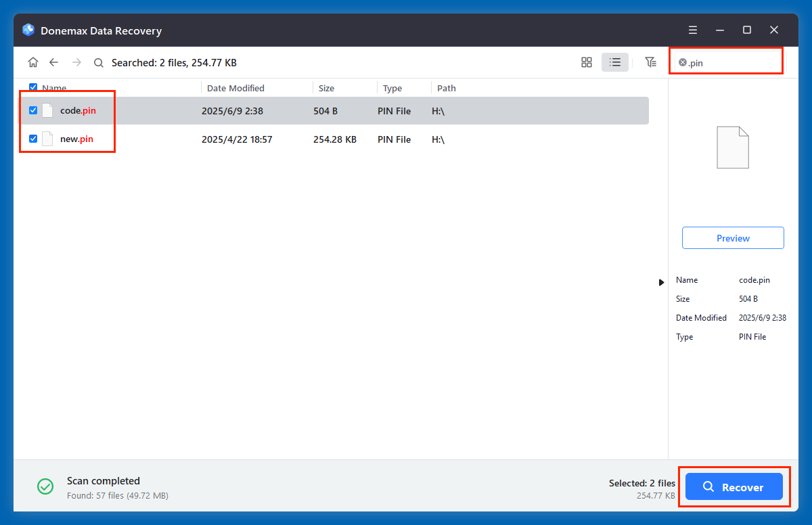Uncheck the select-all Name checkbox
Image resolution: width=812 pixels, height=525 pixels.
click(32, 87)
